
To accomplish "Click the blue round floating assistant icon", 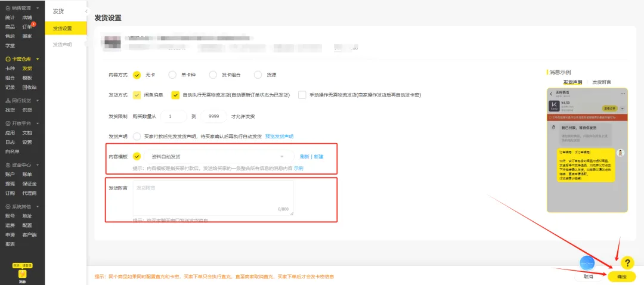I will (587, 263).
